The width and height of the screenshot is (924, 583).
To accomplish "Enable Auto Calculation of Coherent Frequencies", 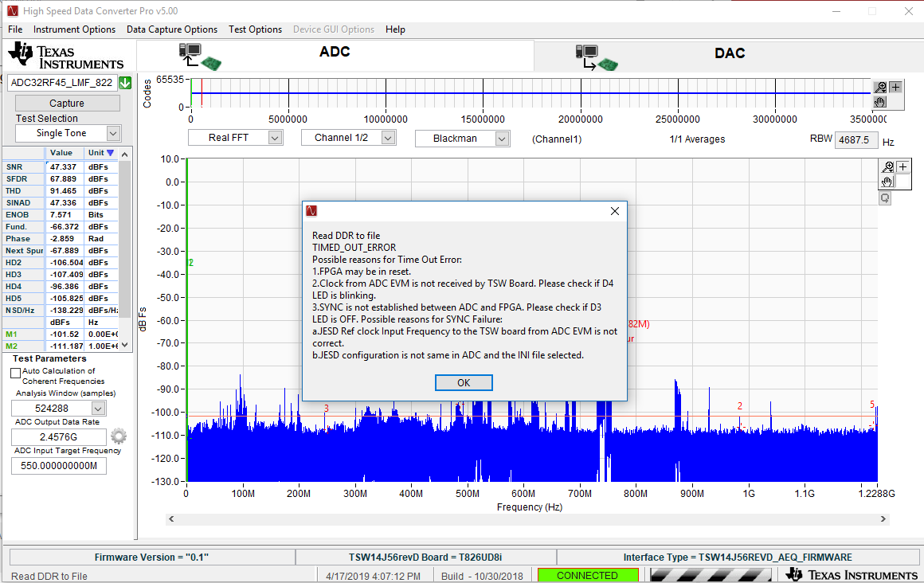I will pos(15,374).
